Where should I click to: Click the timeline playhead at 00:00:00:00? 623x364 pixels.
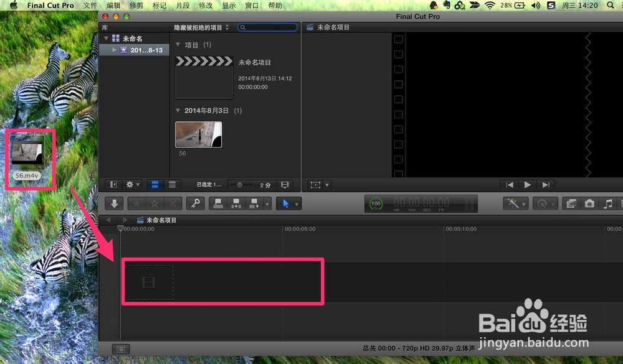coord(120,228)
